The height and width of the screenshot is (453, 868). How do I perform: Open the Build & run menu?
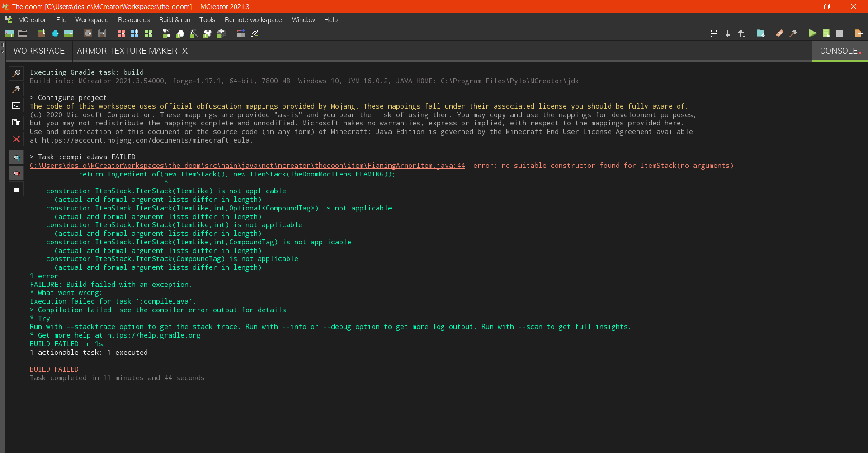click(175, 20)
